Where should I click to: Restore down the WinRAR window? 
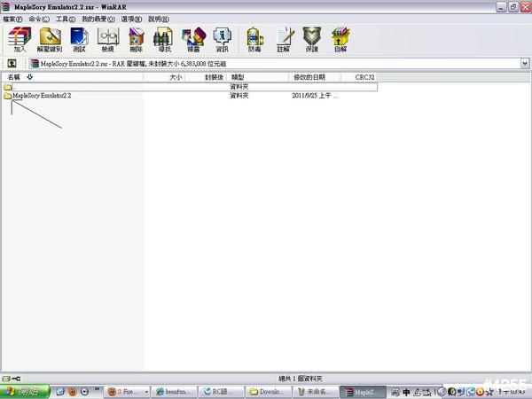pyautogui.click(x=513, y=7)
